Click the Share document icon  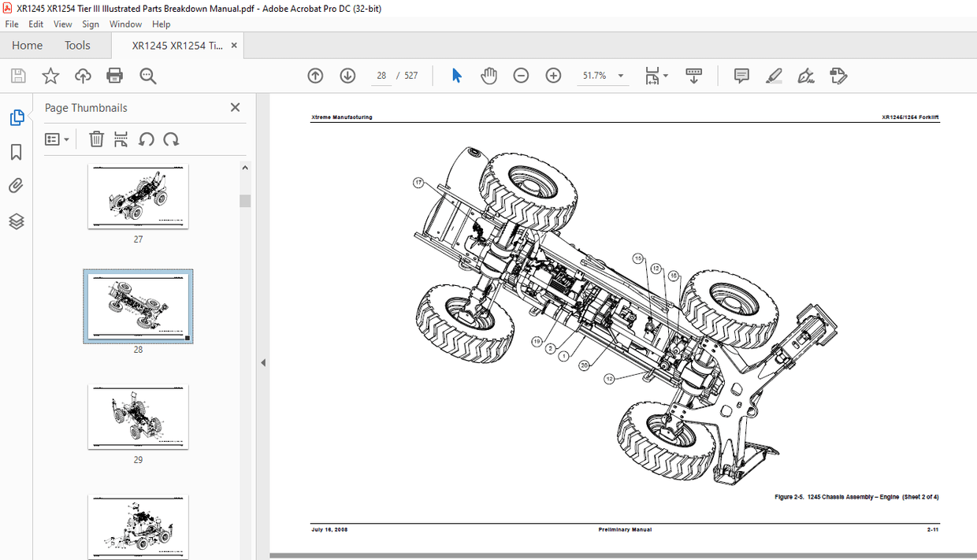(83, 75)
